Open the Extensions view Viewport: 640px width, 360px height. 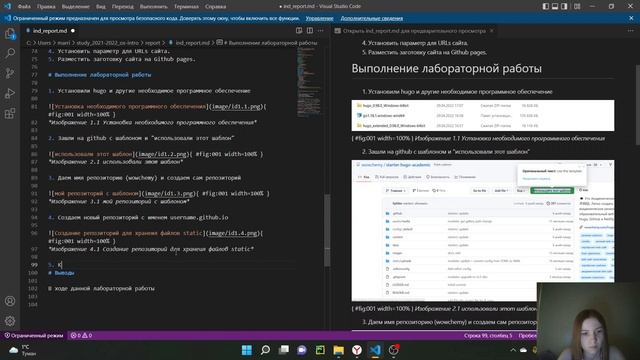pyautogui.click(x=10, y=113)
